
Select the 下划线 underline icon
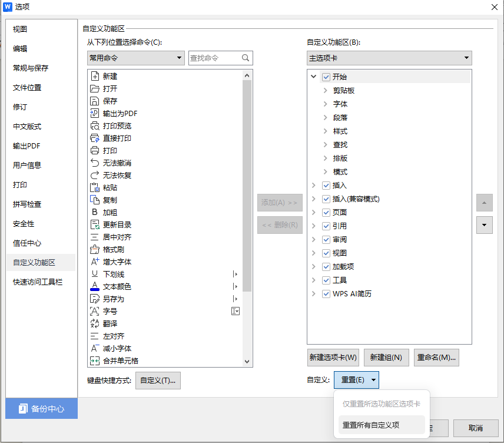tap(95, 274)
